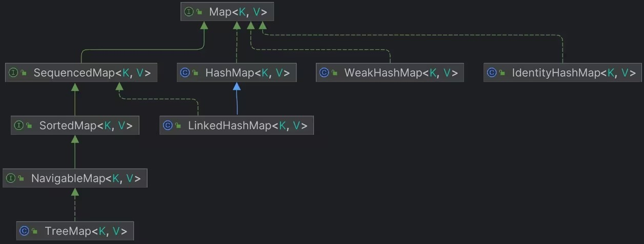Select the SequencedMap<K, V> interface label
The width and height of the screenshot is (644, 244).
click(x=92, y=73)
